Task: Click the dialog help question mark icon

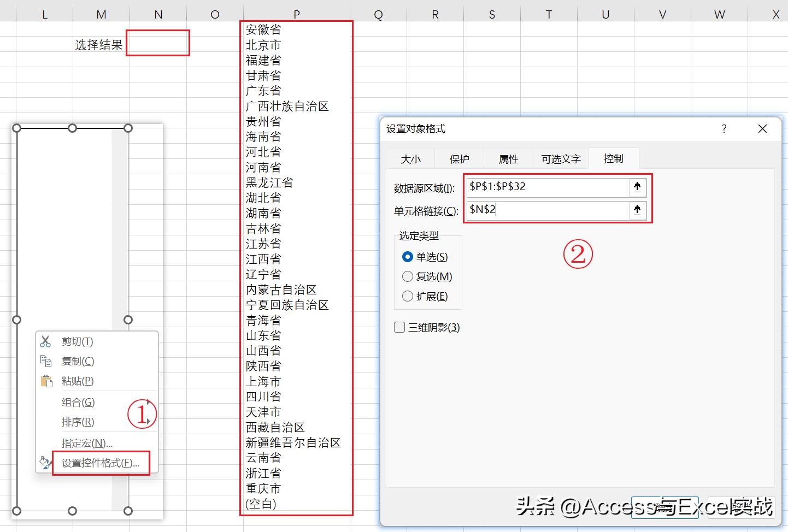Action: [724, 129]
